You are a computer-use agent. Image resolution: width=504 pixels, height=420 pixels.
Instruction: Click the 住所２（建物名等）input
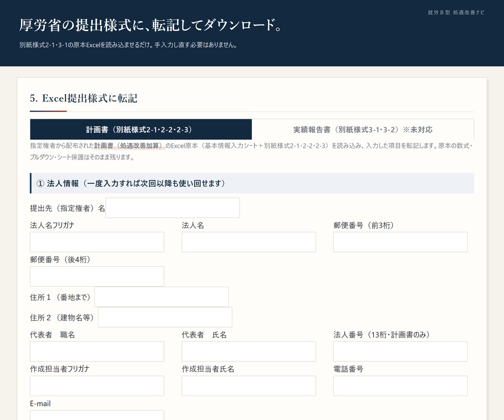(x=165, y=317)
